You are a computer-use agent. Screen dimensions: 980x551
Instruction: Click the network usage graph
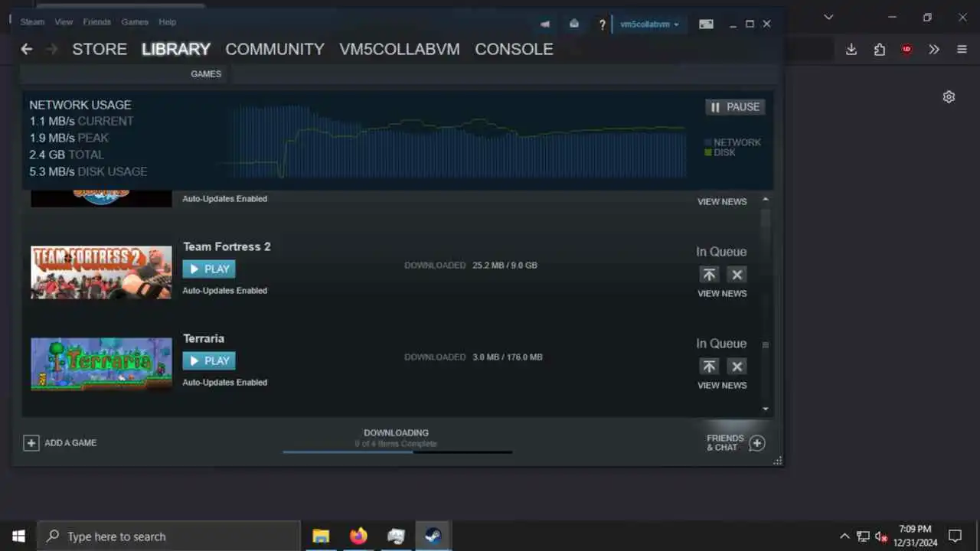(456, 141)
